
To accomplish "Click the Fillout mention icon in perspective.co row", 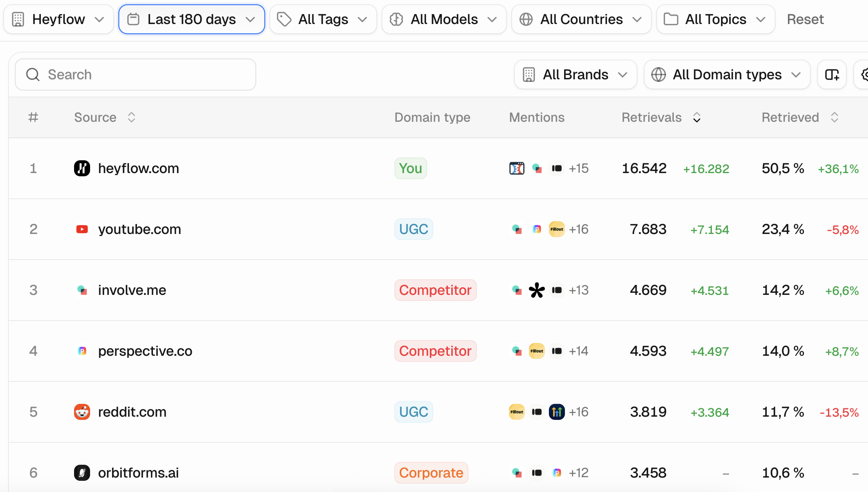I will click(537, 351).
